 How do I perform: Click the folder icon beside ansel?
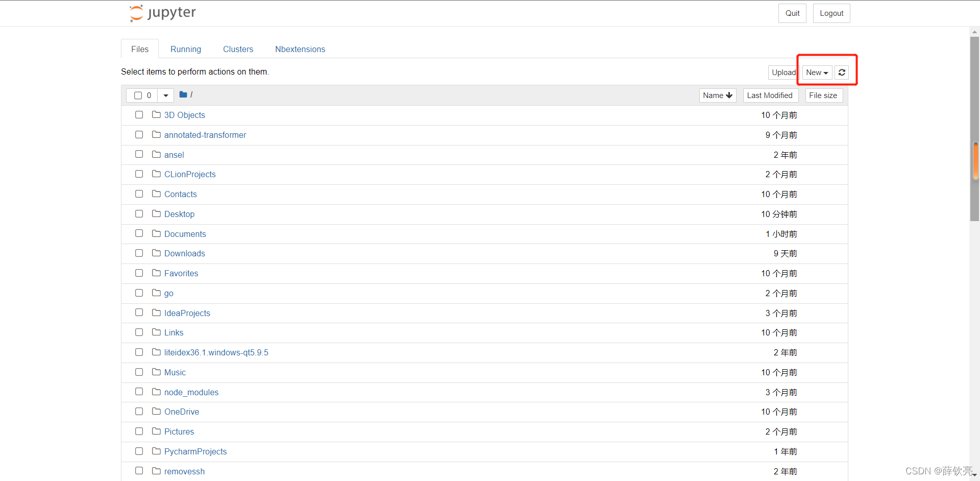(157, 154)
